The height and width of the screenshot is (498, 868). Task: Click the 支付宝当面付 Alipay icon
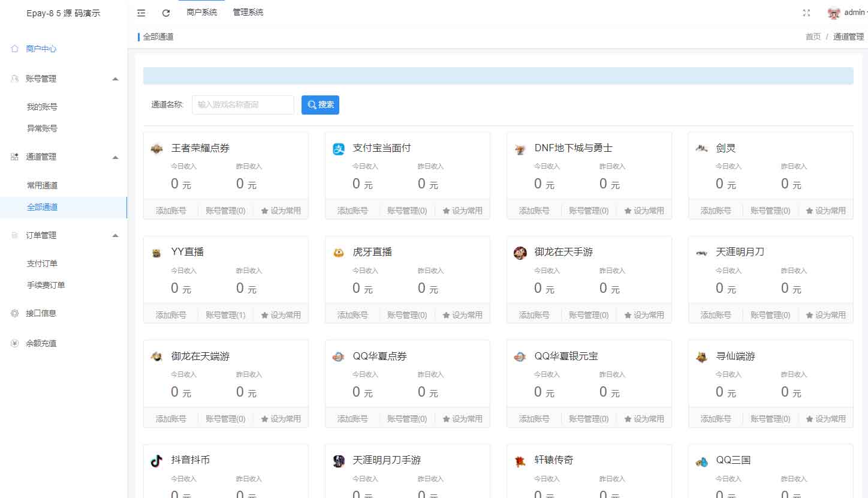coord(339,149)
